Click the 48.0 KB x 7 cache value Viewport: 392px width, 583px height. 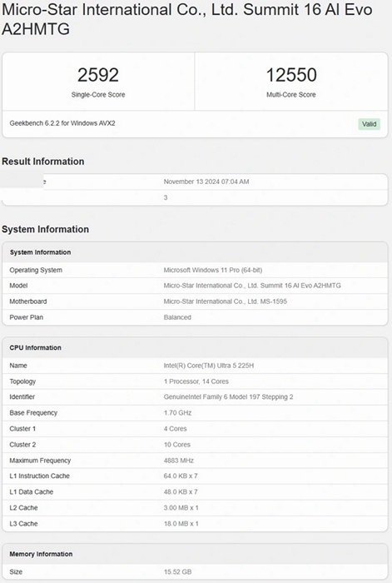pyautogui.click(x=181, y=491)
